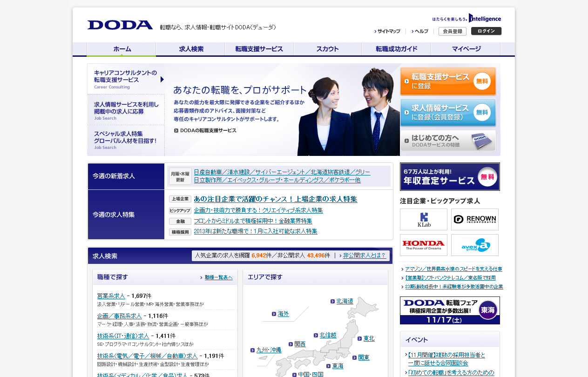Choose 求人情報サービスを利用し掲載中の求人に応募 banner item

point(126,110)
